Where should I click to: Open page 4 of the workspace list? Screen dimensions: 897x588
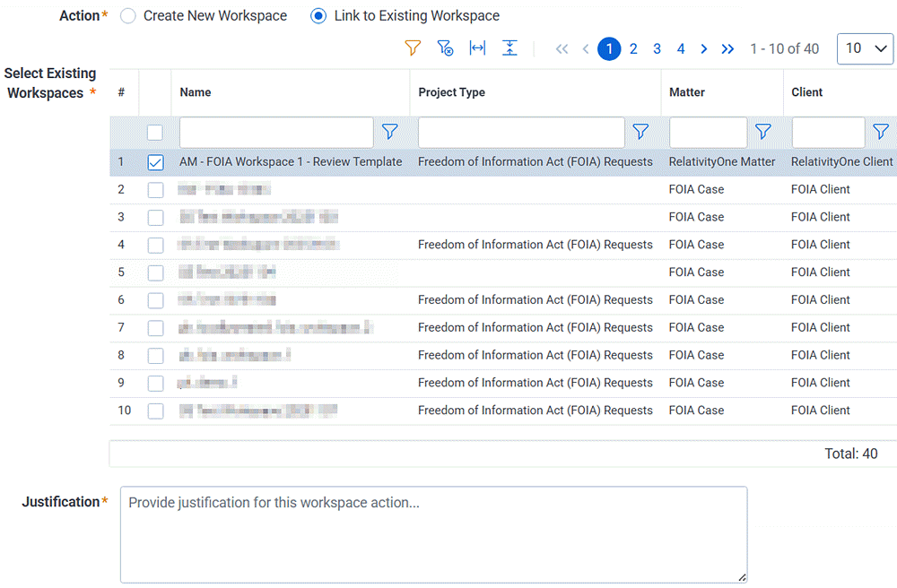(x=681, y=48)
